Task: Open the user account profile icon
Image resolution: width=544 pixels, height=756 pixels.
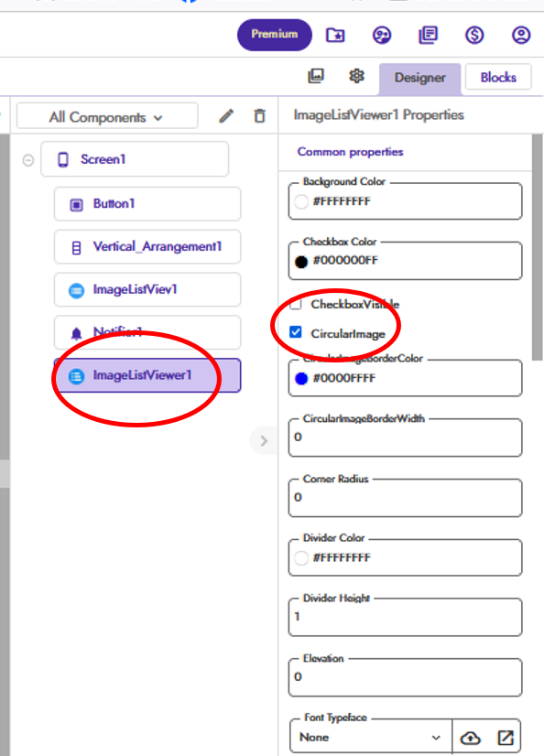Action: point(521,35)
